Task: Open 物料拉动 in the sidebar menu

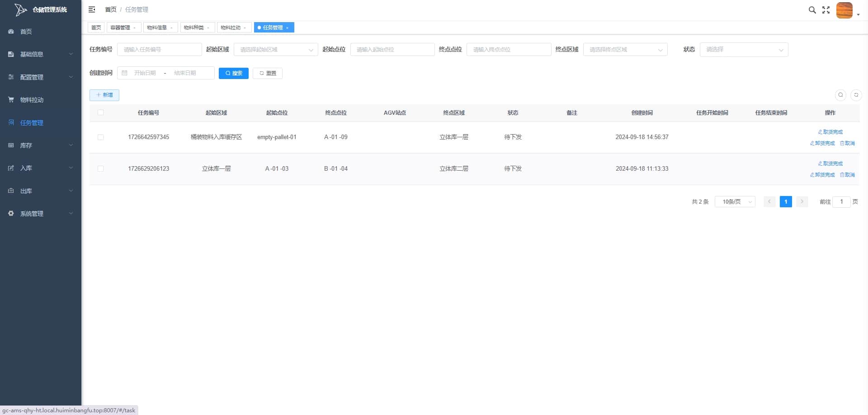Action: [41, 100]
